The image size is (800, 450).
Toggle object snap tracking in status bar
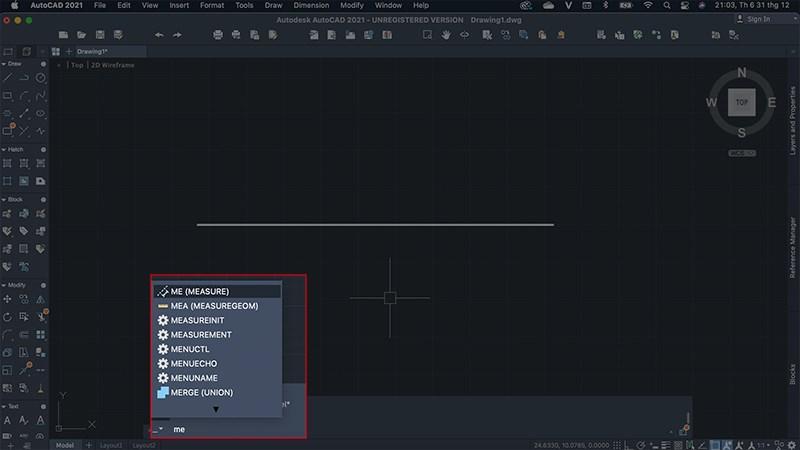point(703,445)
